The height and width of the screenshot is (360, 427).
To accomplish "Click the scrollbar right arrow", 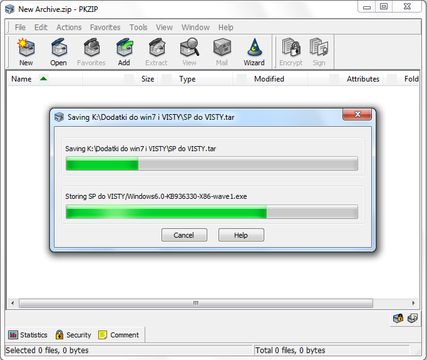I will (x=413, y=303).
